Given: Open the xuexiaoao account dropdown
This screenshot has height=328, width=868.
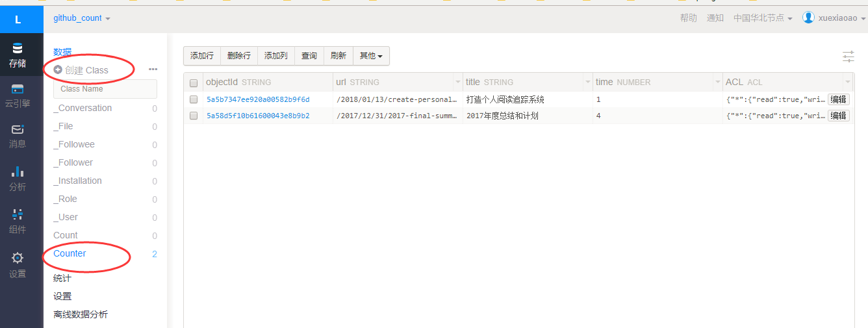Looking at the screenshot, I should (842, 18).
